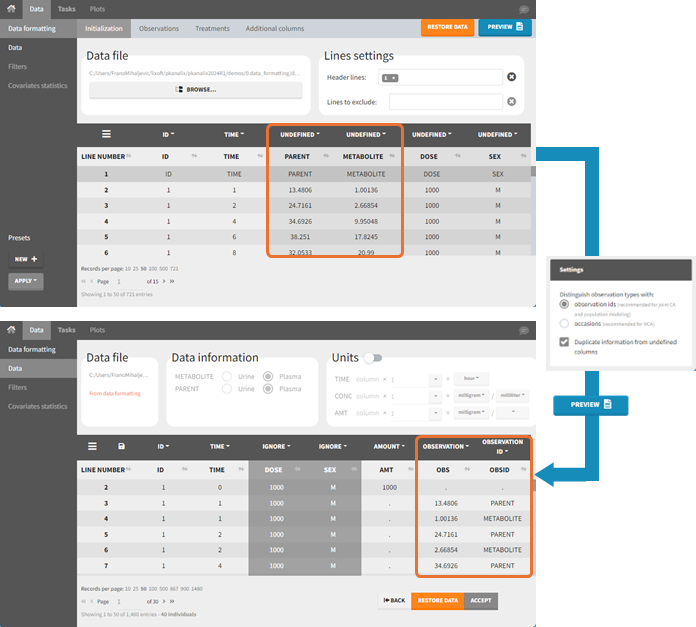
Task: Open the UNDEFINED dropdown above PARENT column
Action: pyautogui.click(x=300, y=134)
